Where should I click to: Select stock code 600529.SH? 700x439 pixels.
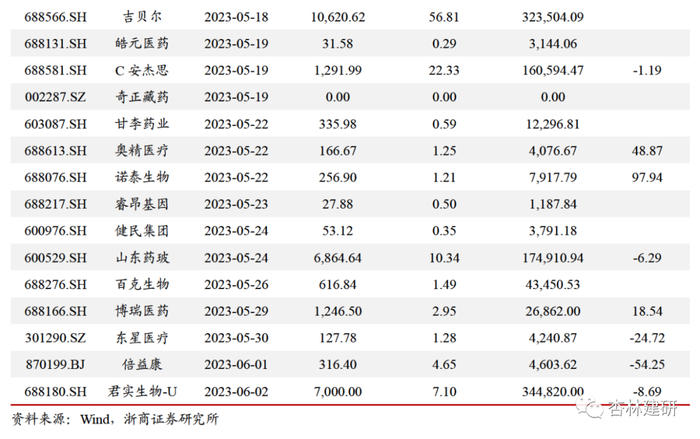[x=55, y=258]
